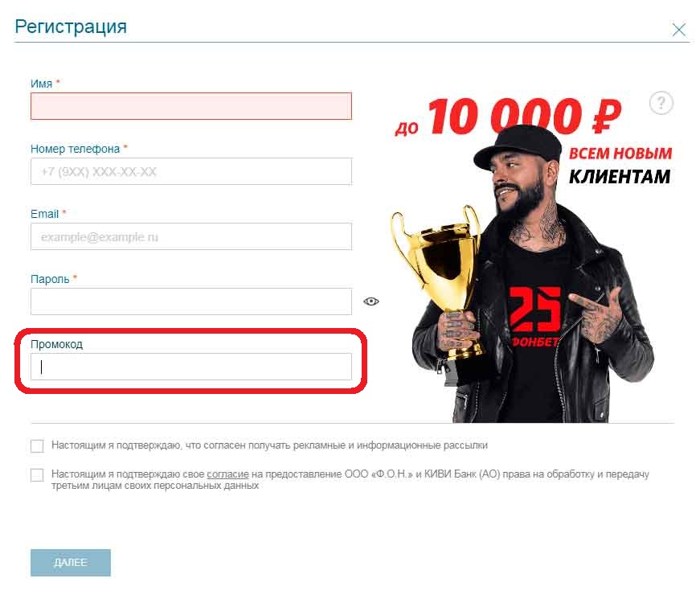
Task: Click the до 10 000 ₽ bonus text
Action: coord(508,116)
